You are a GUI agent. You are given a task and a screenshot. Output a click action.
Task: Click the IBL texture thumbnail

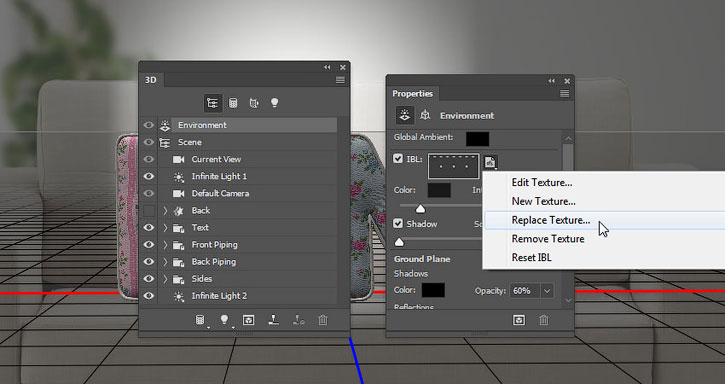pos(454,166)
